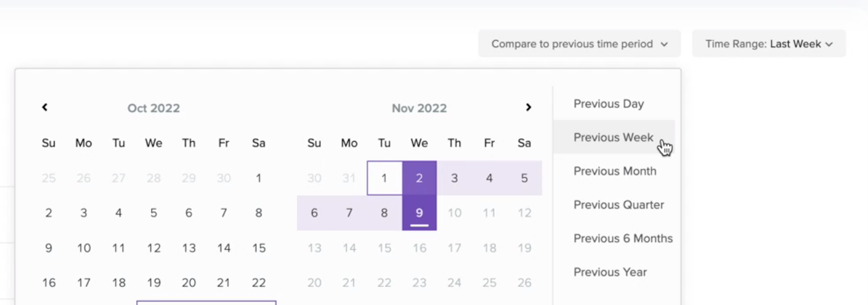The image size is (868, 305).
Task: Go to next month using right arrow
Action: click(x=528, y=107)
